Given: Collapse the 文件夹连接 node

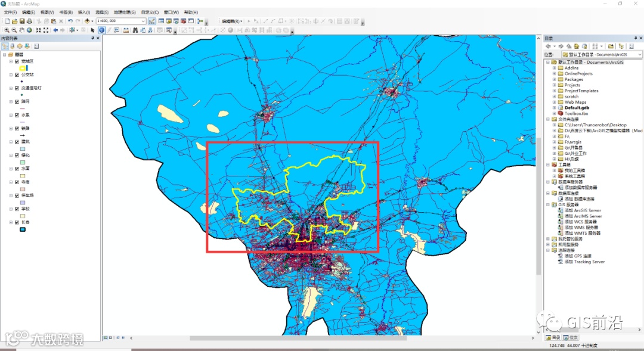Looking at the screenshot, I should (x=548, y=119).
